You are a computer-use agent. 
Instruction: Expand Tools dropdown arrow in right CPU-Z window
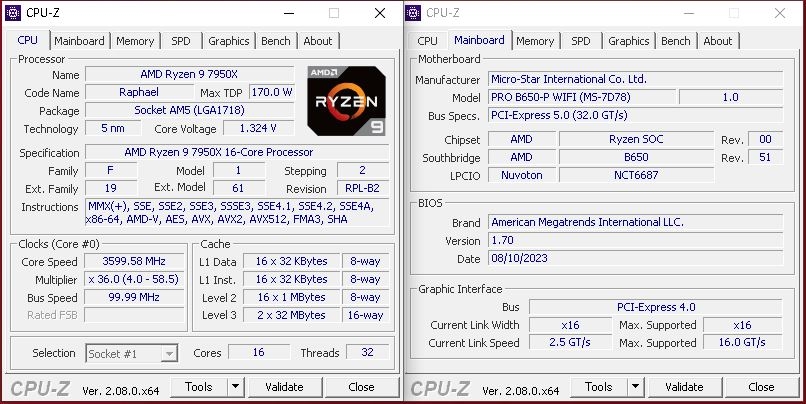tap(635, 387)
